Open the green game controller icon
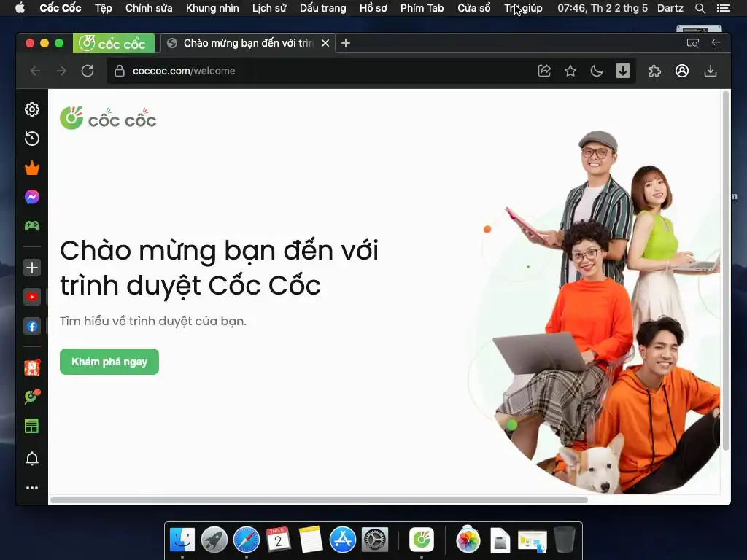747x560 pixels. click(x=32, y=226)
